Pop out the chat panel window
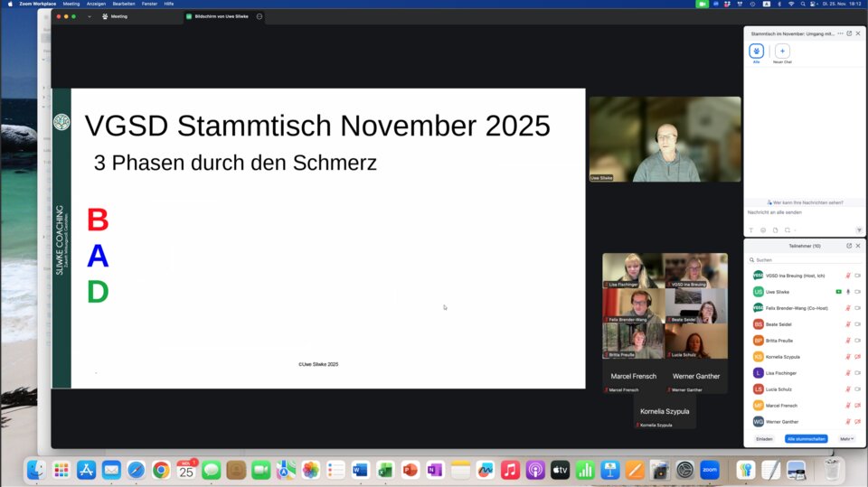868x487 pixels. click(x=849, y=33)
